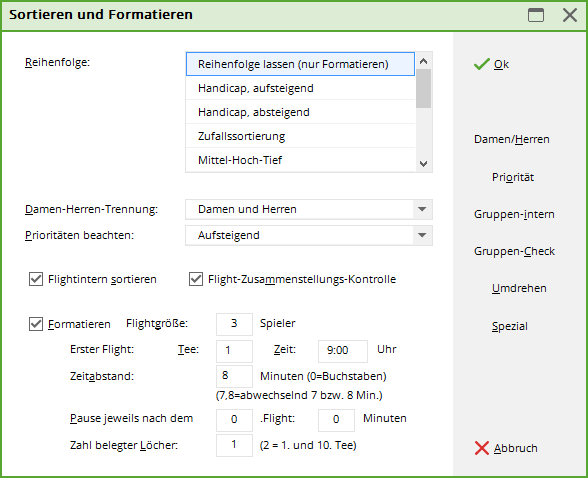
Task: Click the Damen/Herren button
Action: pos(512,139)
